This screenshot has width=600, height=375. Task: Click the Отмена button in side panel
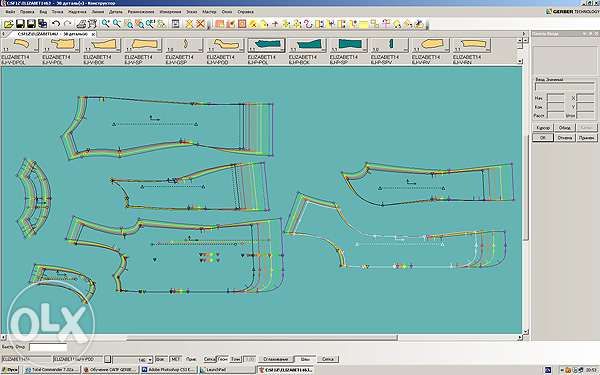coord(564,137)
